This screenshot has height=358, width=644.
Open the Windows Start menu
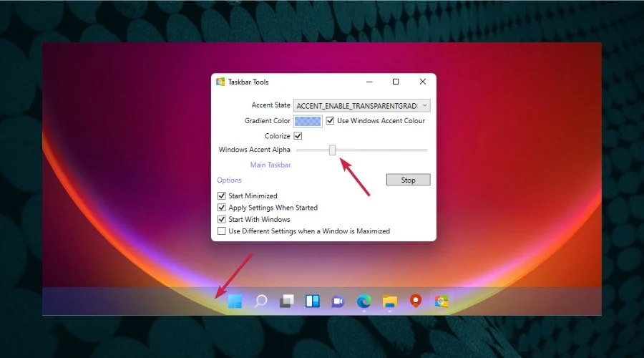(x=235, y=301)
